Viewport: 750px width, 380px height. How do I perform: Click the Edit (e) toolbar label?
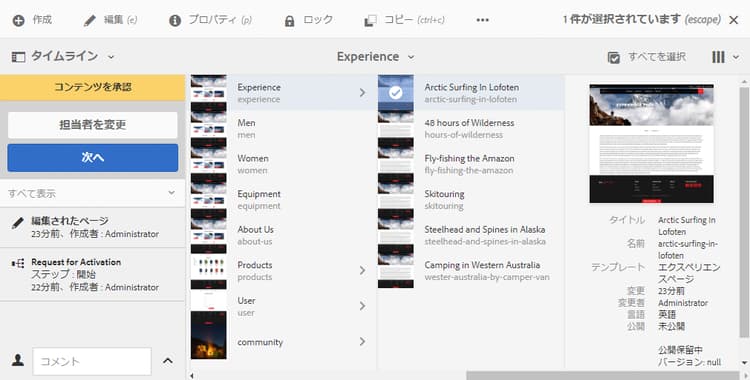121,20
